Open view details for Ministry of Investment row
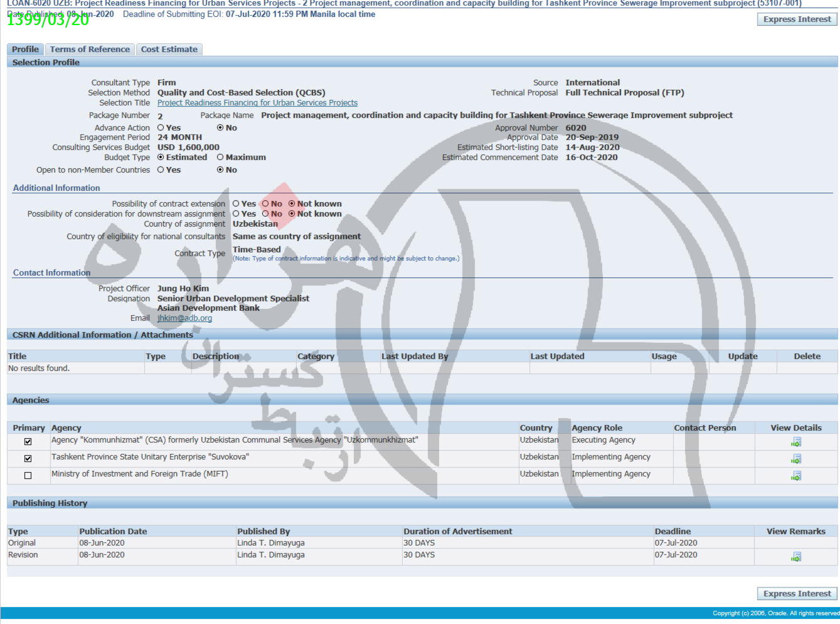840x624 pixels. tap(796, 476)
